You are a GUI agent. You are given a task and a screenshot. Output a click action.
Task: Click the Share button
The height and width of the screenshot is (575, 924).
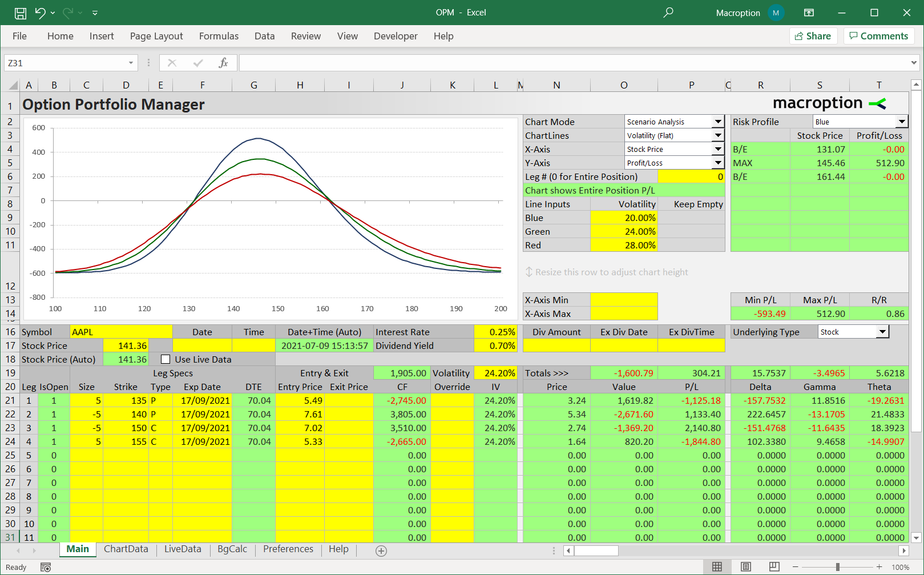813,36
